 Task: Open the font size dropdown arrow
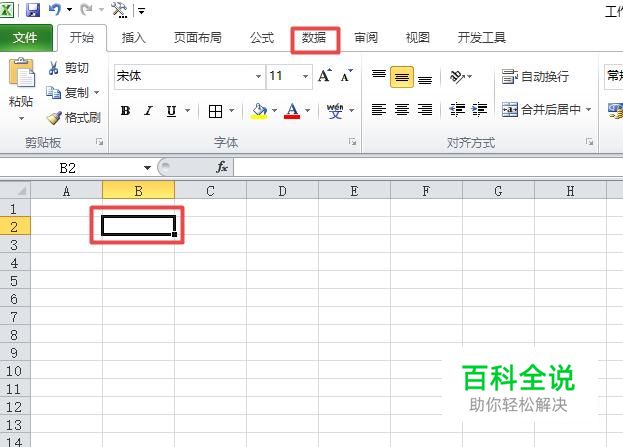(x=305, y=76)
